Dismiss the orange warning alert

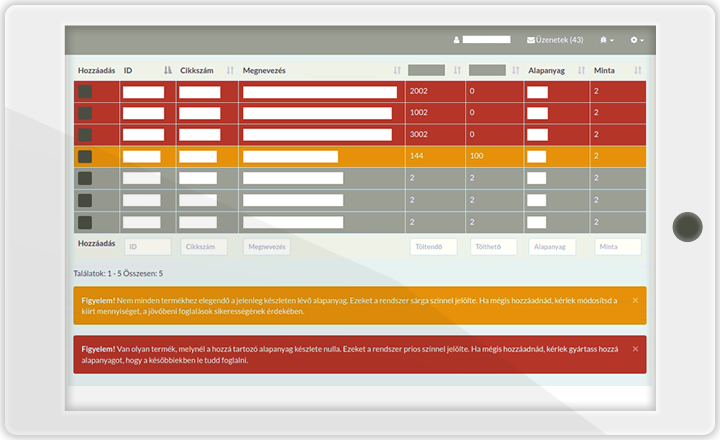[635, 300]
